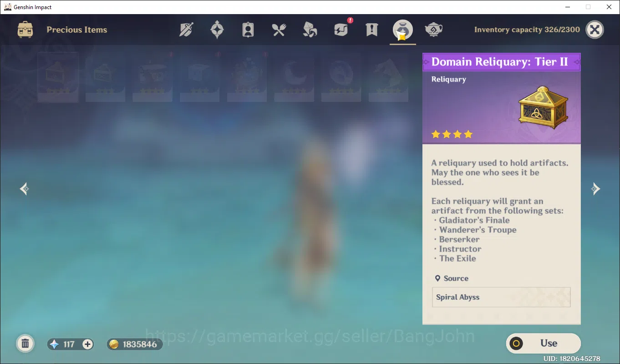
Task: Click the four-star rarity rating
Action: 452,134
